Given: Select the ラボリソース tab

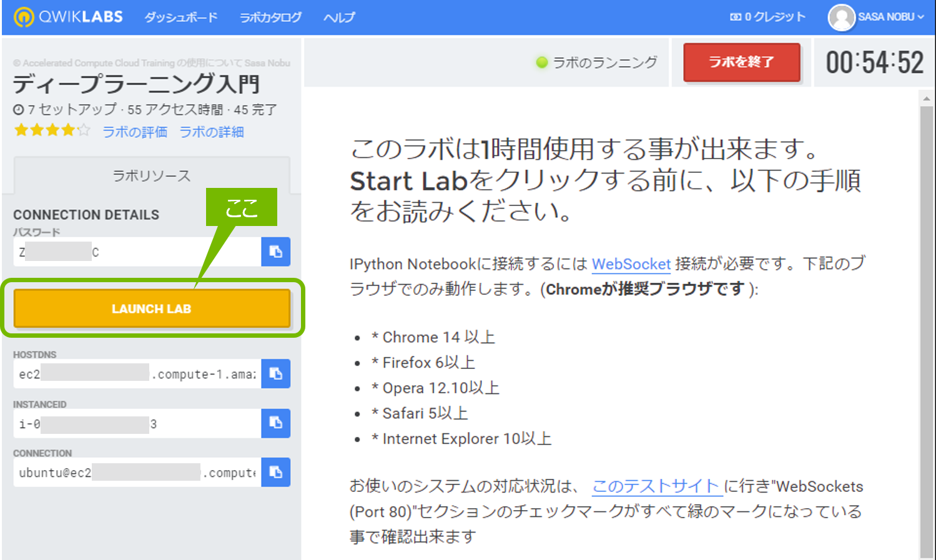Looking at the screenshot, I should [x=152, y=175].
